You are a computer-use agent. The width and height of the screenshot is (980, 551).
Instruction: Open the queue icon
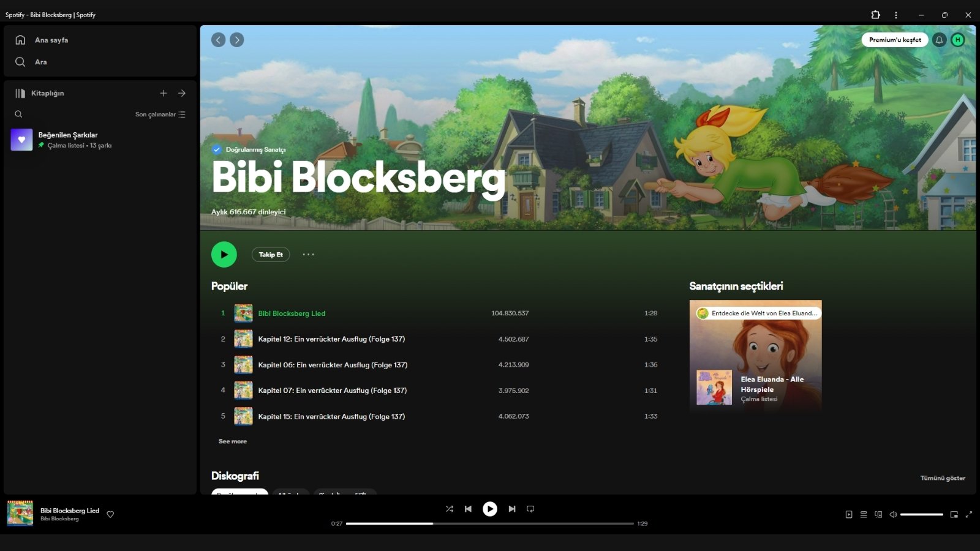click(x=864, y=515)
